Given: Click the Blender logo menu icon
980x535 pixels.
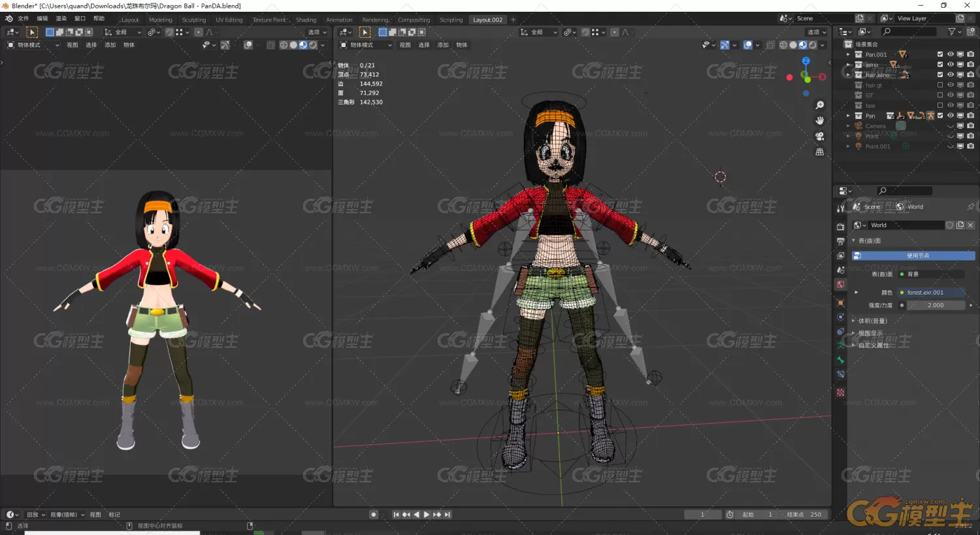Looking at the screenshot, I should (9, 19).
